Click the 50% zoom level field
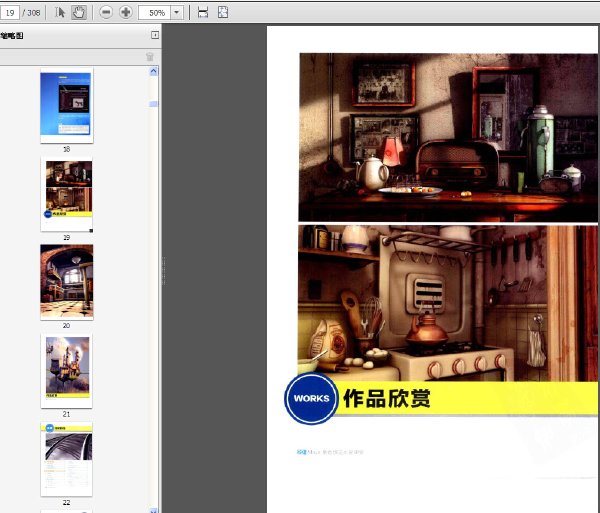Screen dimensions: 600x513 [154, 13]
